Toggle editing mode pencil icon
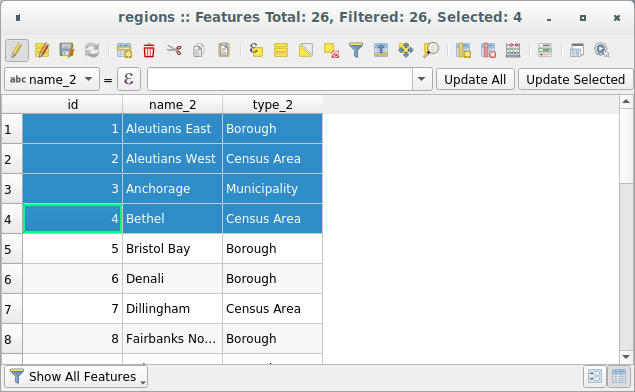The image size is (635, 392). (x=17, y=51)
